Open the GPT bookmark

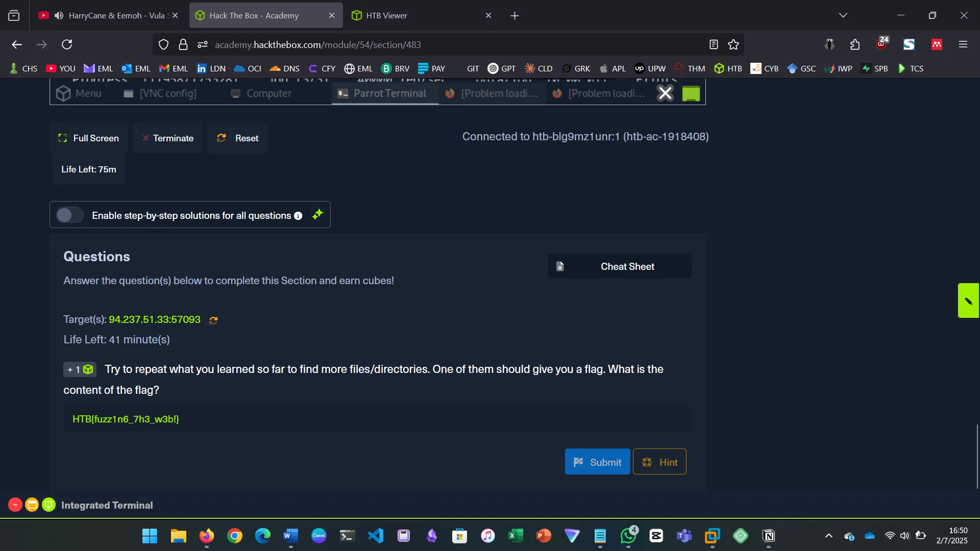pyautogui.click(x=502, y=68)
